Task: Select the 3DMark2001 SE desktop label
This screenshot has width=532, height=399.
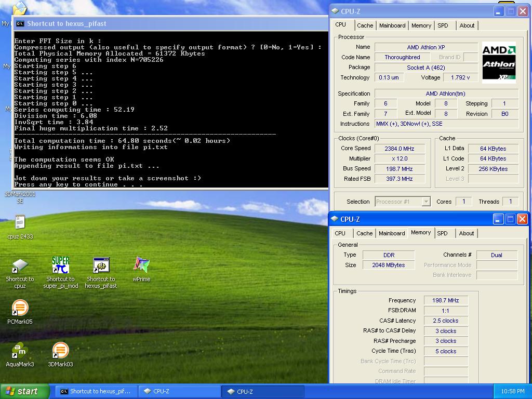Action: tap(20, 197)
